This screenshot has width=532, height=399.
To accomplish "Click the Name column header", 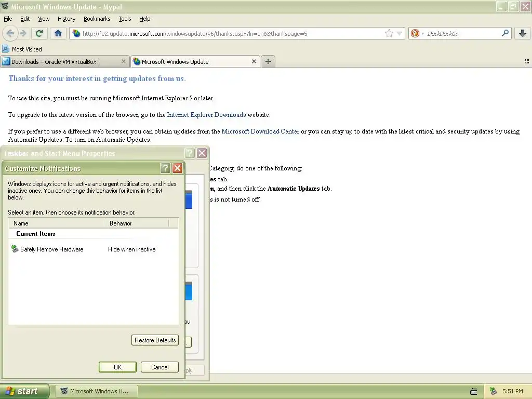I will pyautogui.click(x=56, y=223).
